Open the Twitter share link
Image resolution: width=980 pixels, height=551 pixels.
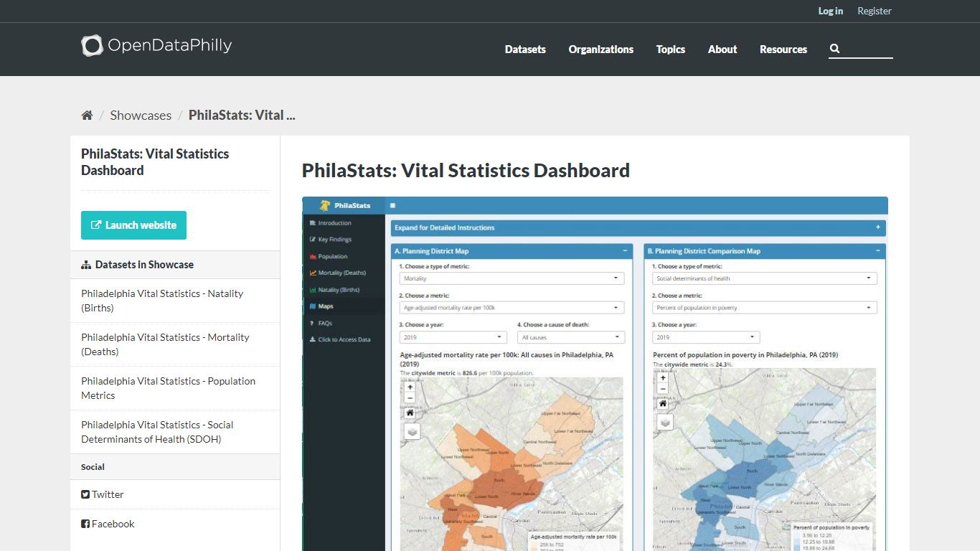click(x=103, y=494)
